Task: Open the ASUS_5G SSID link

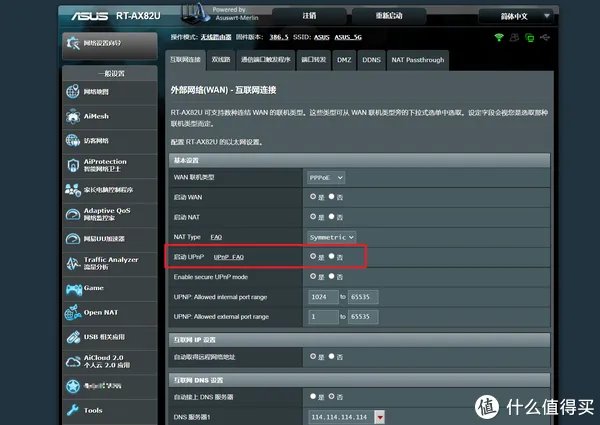Action: (x=348, y=37)
